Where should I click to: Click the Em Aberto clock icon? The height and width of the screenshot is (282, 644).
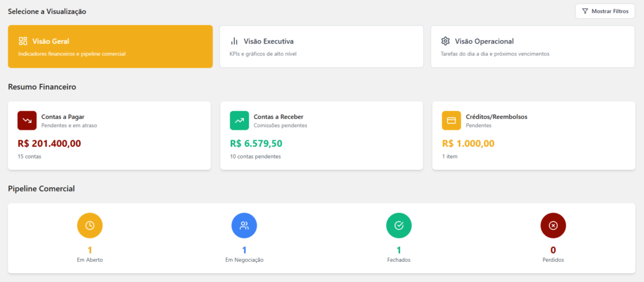pyautogui.click(x=90, y=225)
